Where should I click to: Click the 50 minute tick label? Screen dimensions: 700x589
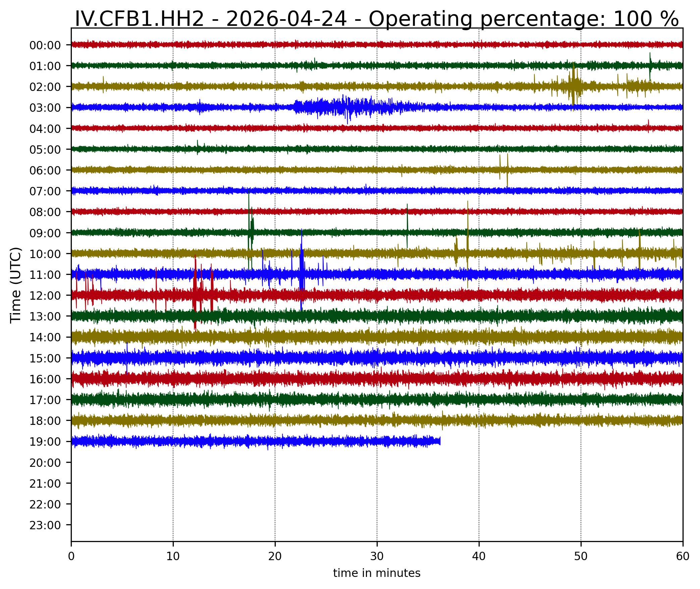pyautogui.click(x=581, y=557)
